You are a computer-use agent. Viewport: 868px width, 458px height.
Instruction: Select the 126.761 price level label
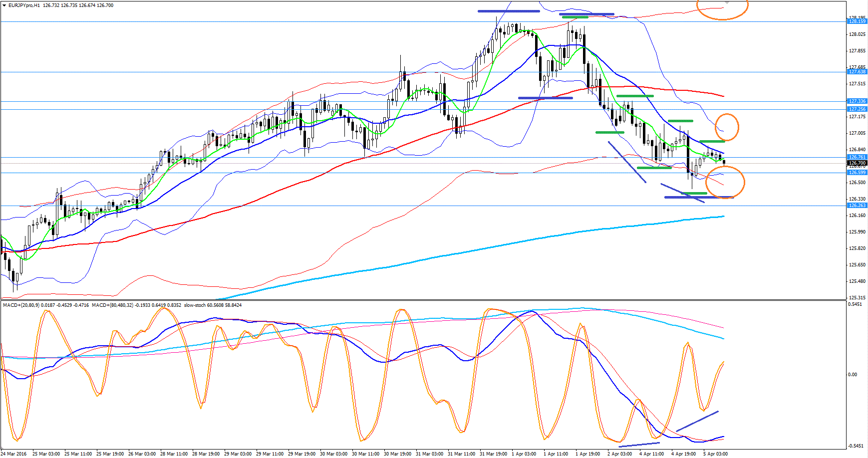click(x=857, y=157)
